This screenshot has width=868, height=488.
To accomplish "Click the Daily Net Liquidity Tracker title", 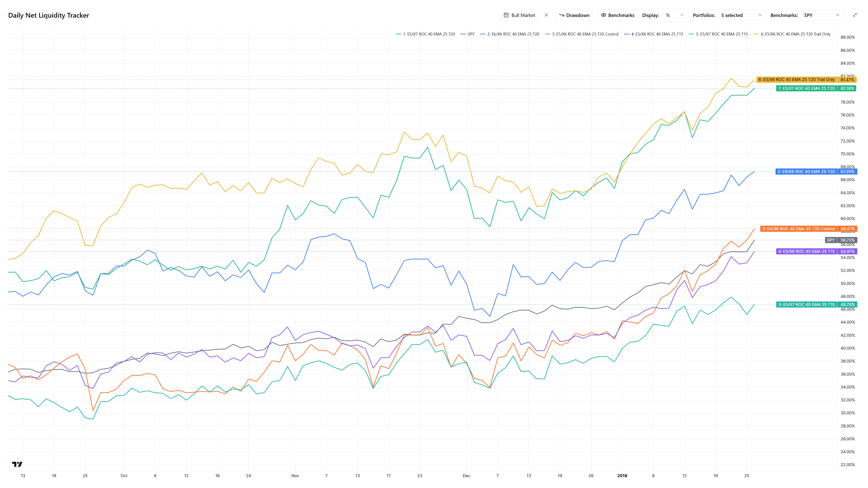I will [49, 15].
